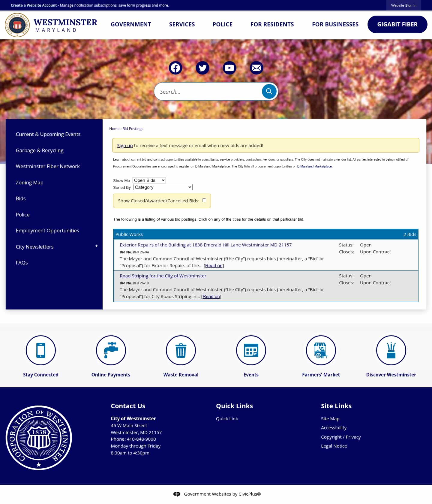Open the Show Me Open Bids dropdown

click(149, 180)
